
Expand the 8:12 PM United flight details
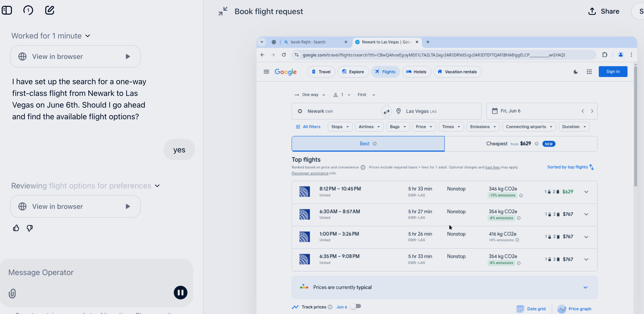586,192
